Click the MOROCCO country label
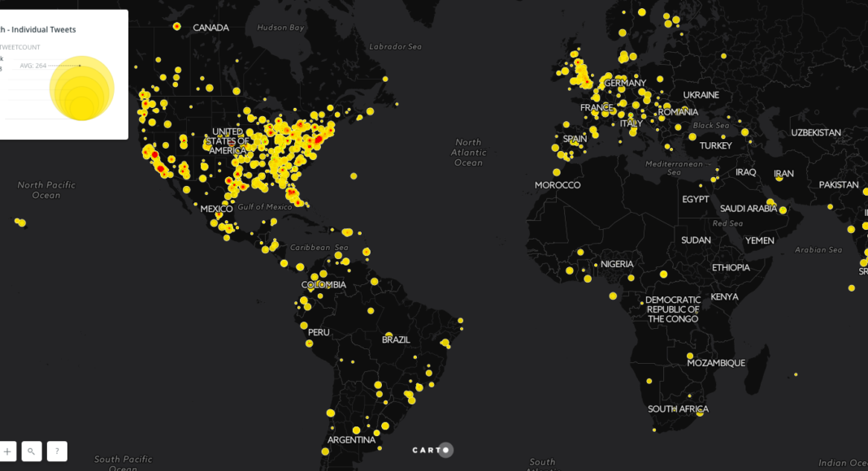 click(x=558, y=185)
